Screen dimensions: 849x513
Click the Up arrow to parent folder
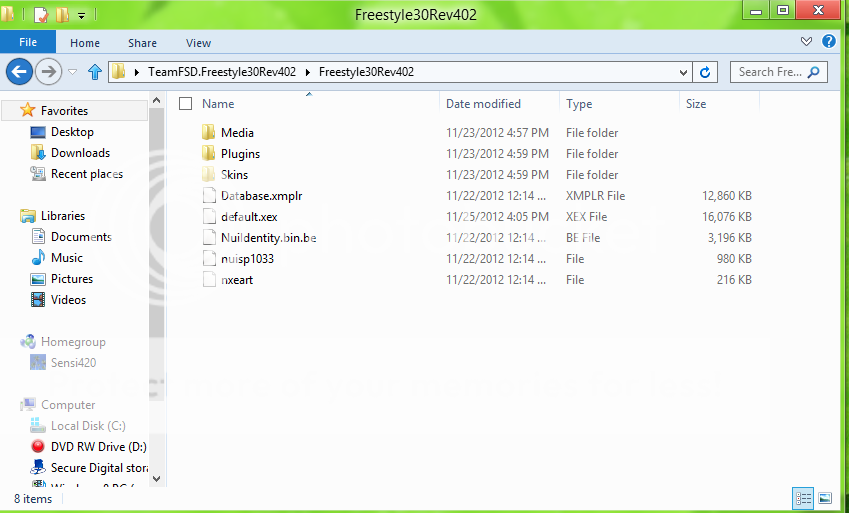(95, 72)
